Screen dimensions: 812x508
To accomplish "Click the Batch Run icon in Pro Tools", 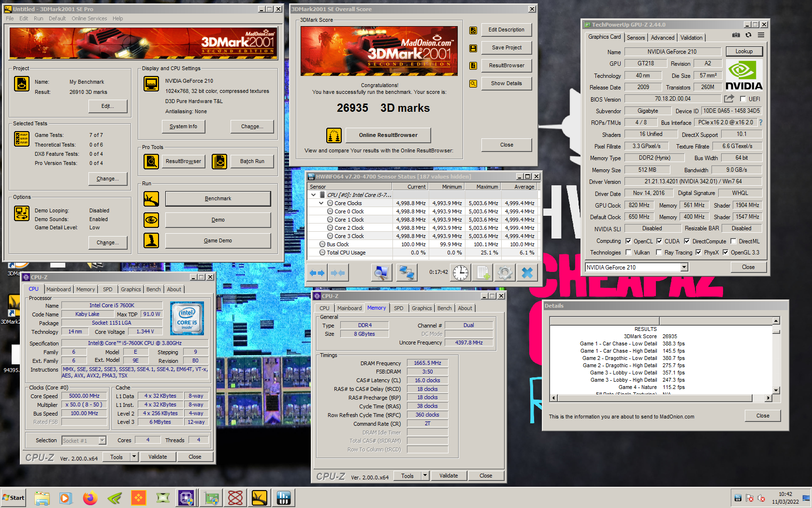I will coord(219,161).
